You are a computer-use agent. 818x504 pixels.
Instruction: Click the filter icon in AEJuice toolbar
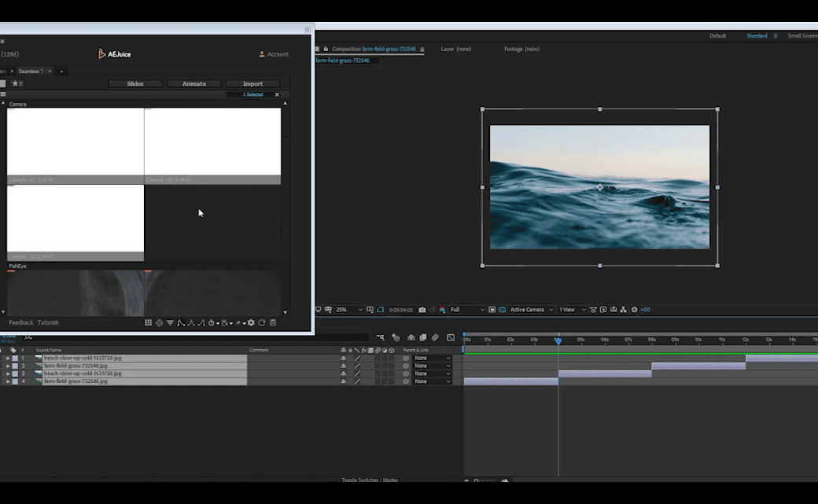pyautogui.click(x=170, y=322)
